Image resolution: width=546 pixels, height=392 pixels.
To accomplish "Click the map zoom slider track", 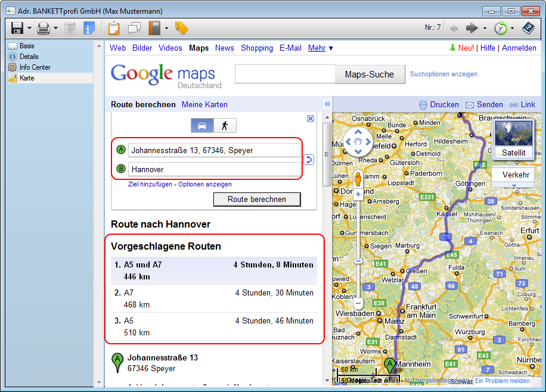I will pos(358,238).
